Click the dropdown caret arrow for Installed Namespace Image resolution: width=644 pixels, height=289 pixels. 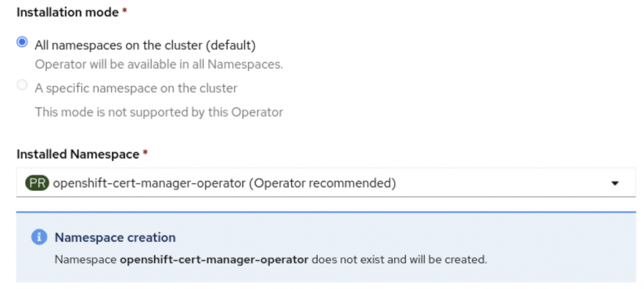[614, 183]
